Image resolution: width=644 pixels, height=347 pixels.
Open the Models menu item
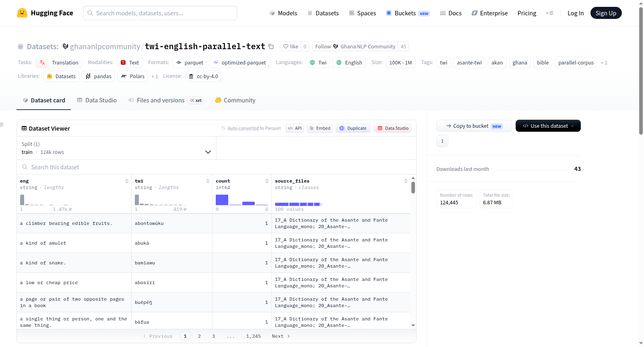coord(283,13)
